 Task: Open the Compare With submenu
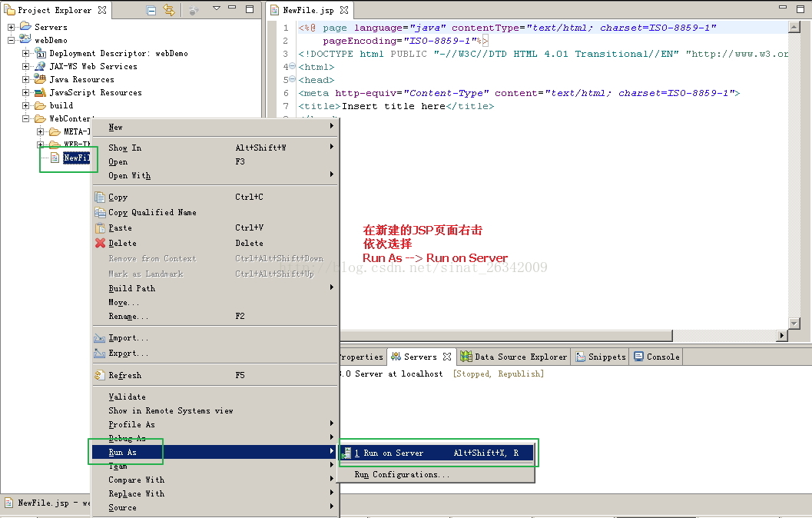[215, 480]
